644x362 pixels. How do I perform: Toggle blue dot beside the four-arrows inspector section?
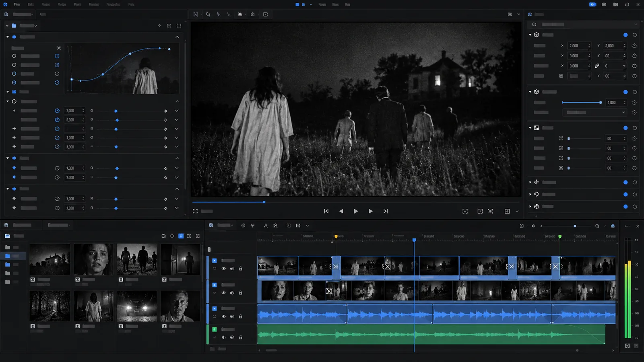pos(625,182)
